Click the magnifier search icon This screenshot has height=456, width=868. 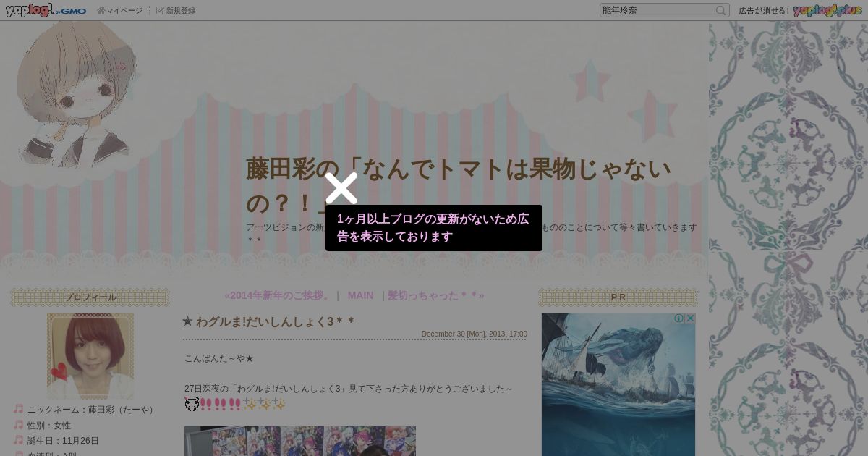pyautogui.click(x=721, y=10)
